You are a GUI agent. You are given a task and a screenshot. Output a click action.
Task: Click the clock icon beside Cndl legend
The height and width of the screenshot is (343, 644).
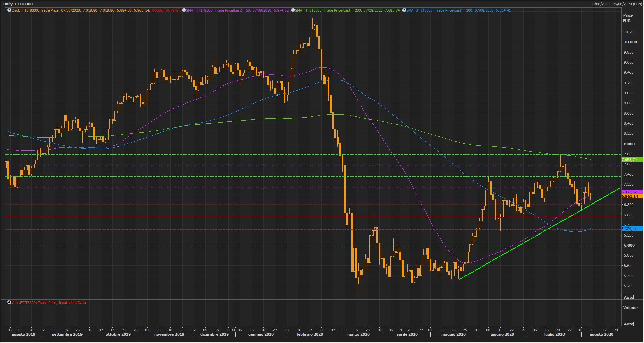(9, 10)
